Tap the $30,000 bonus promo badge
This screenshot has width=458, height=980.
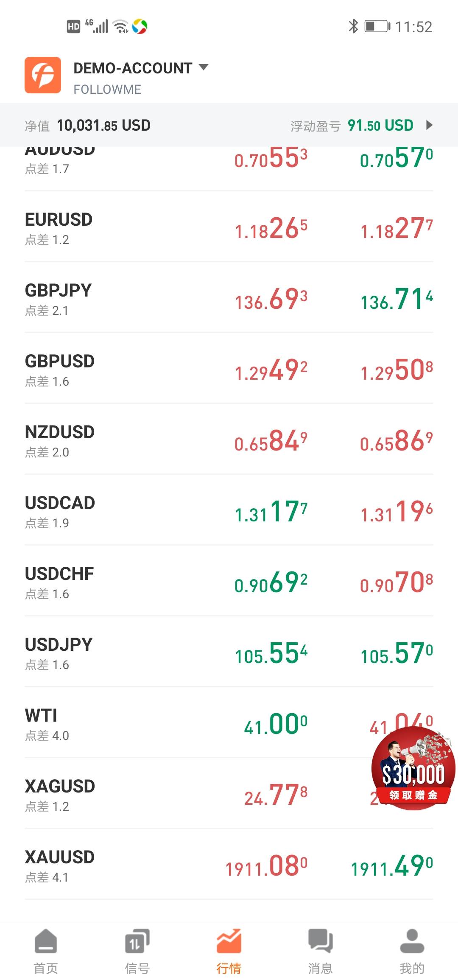[413, 768]
